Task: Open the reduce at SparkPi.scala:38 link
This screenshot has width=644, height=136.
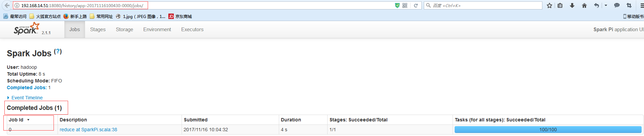Action: point(88,130)
